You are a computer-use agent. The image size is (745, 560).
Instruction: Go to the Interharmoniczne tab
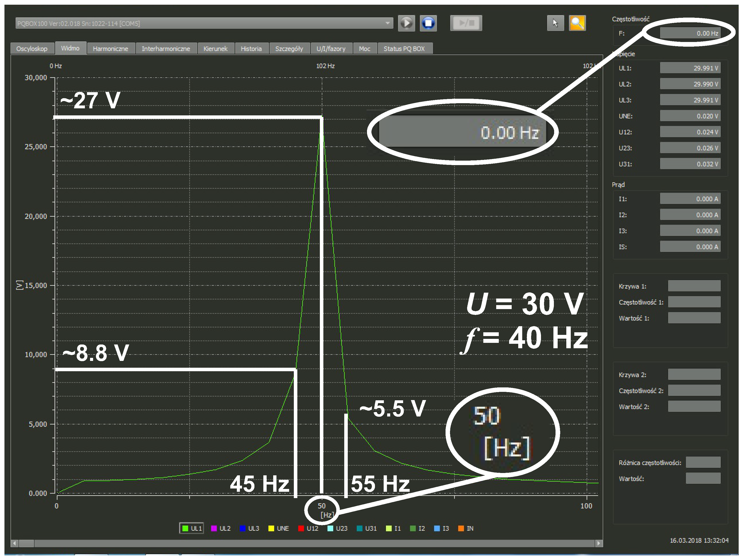click(x=166, y=49)
